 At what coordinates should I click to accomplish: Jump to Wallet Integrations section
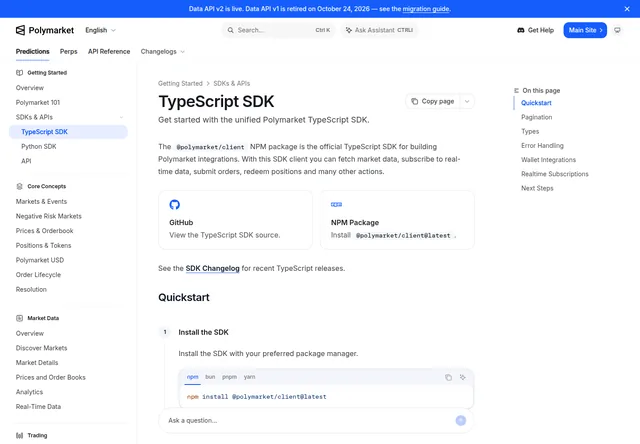click(548, 160)
